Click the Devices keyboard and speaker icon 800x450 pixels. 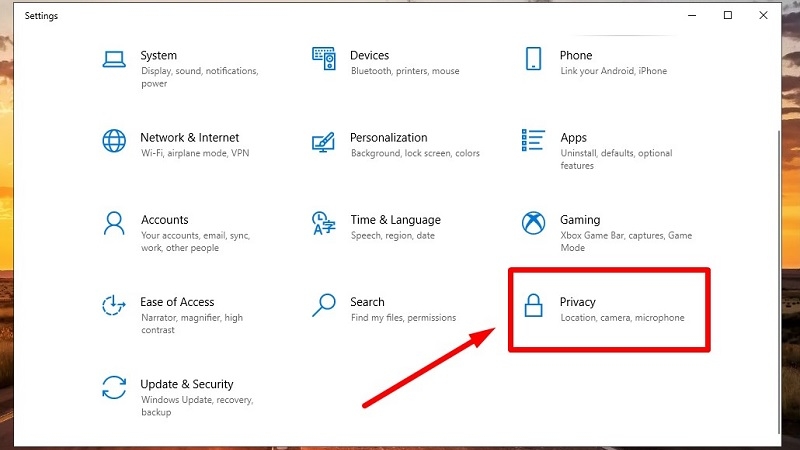click(x=324, y=59)
